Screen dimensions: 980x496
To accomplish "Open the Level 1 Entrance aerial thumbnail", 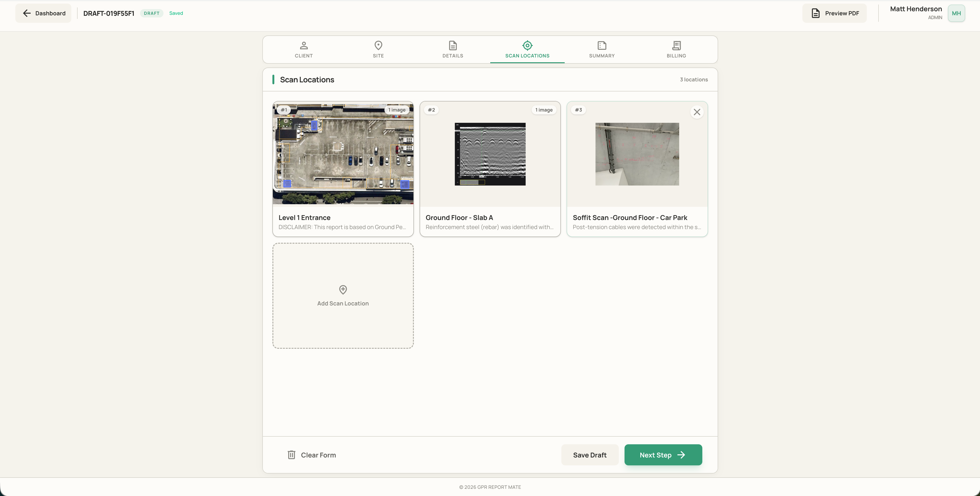I will 343,154.
